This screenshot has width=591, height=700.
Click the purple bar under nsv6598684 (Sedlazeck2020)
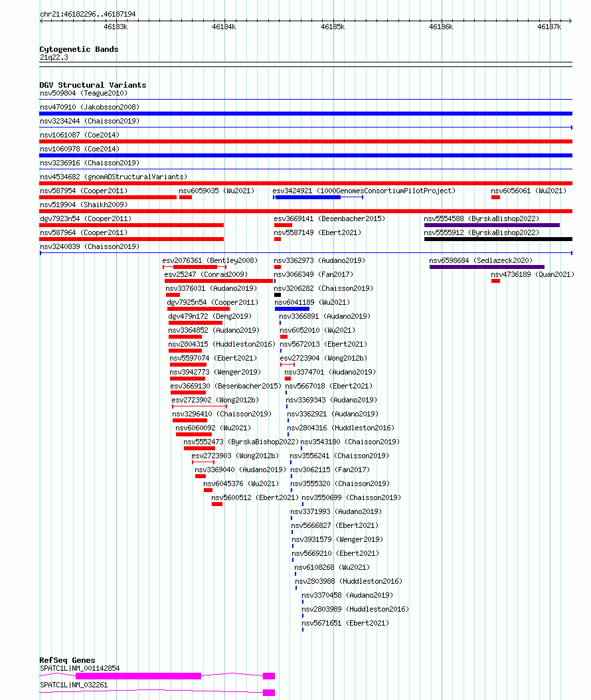tap(487, 267)
